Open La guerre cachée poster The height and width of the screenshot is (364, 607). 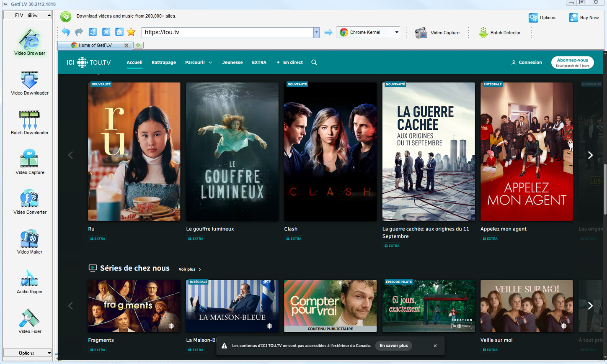click(429, 151)
